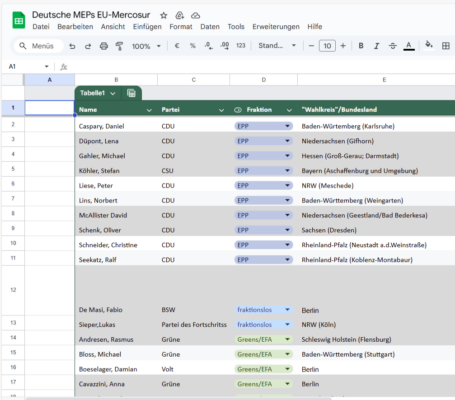This screenshot has width=455, height=400.
Task: Open the Einfügen menu
Action: 147,27
